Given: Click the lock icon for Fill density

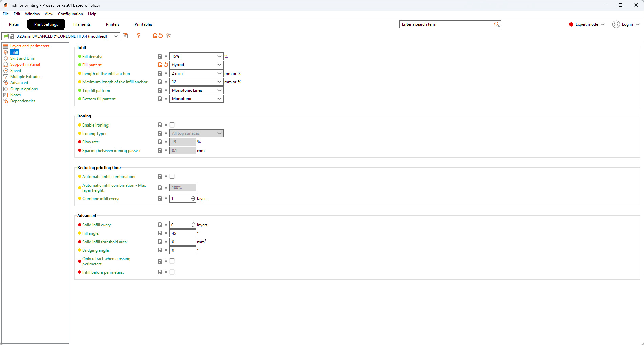Looking at the screenshot, I should coord(160,56).
